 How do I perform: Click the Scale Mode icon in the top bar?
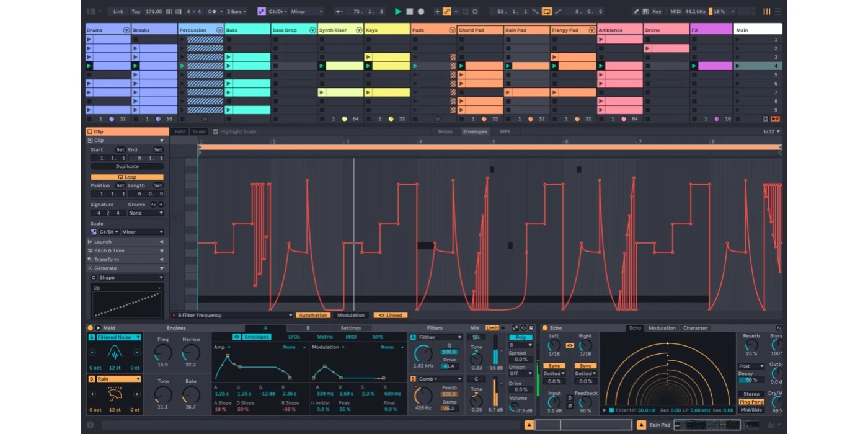pos(262,11)
